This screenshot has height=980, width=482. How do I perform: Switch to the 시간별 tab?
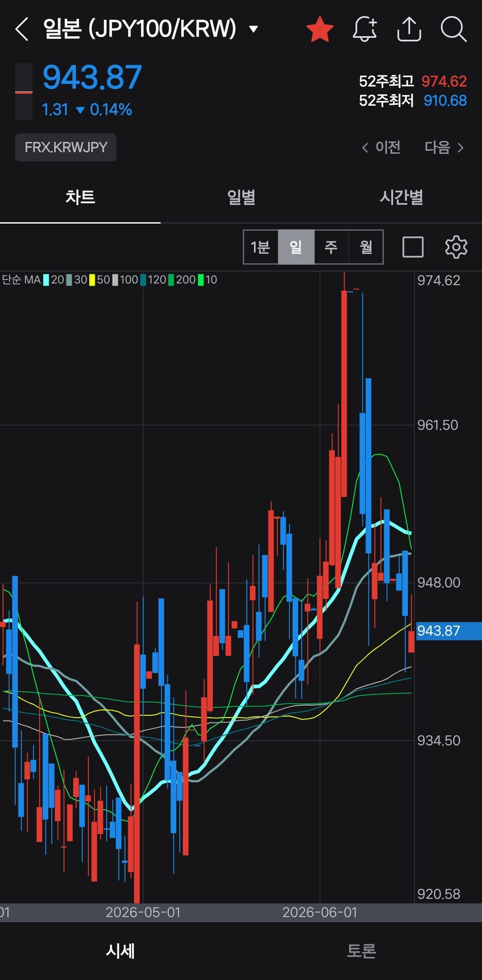tap(402, 197)
